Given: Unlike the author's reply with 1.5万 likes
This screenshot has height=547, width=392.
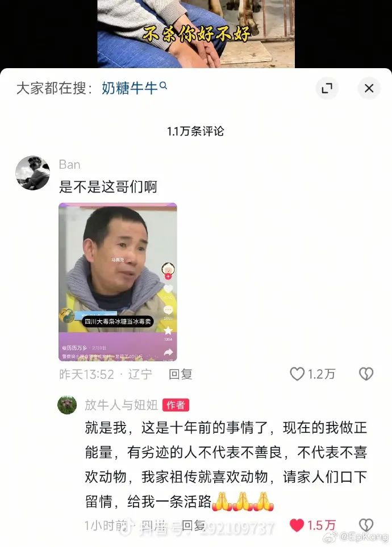Looking at the screenshot, I should pos(297,525).
